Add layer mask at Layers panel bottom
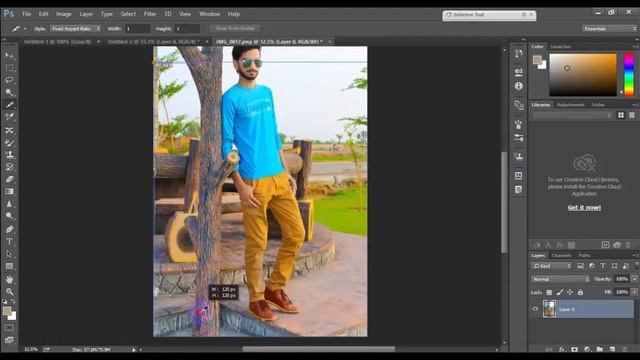640x360 pixels. pos(575,349)
